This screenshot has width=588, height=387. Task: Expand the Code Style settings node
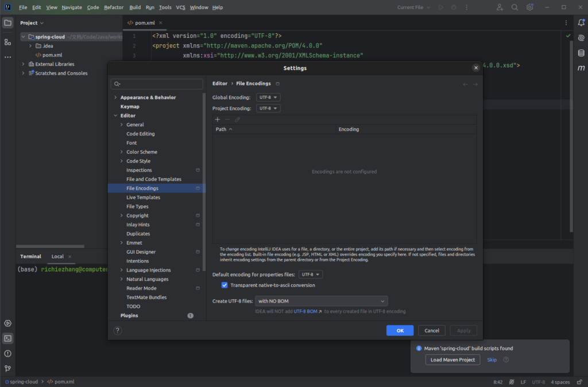pos(122,161)
